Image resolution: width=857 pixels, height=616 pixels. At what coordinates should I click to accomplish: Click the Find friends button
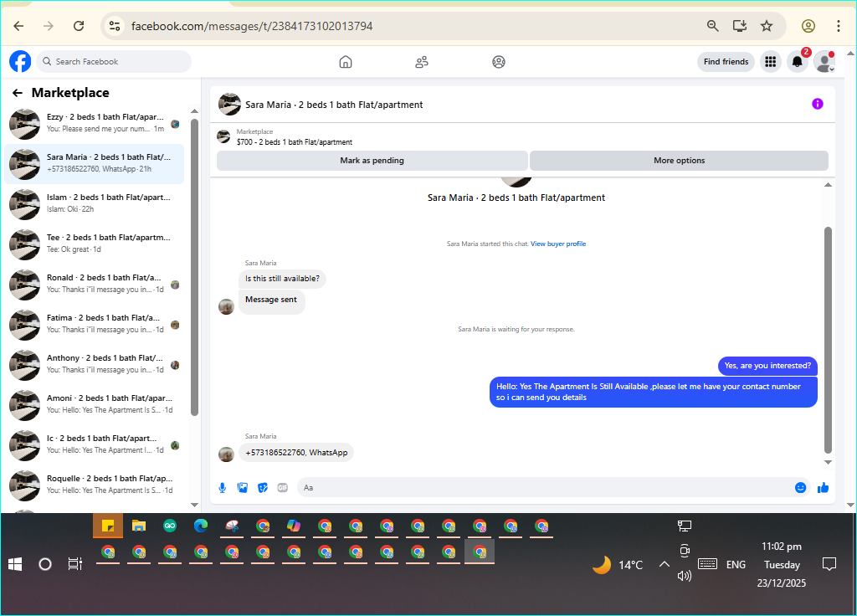pos(726,62)
